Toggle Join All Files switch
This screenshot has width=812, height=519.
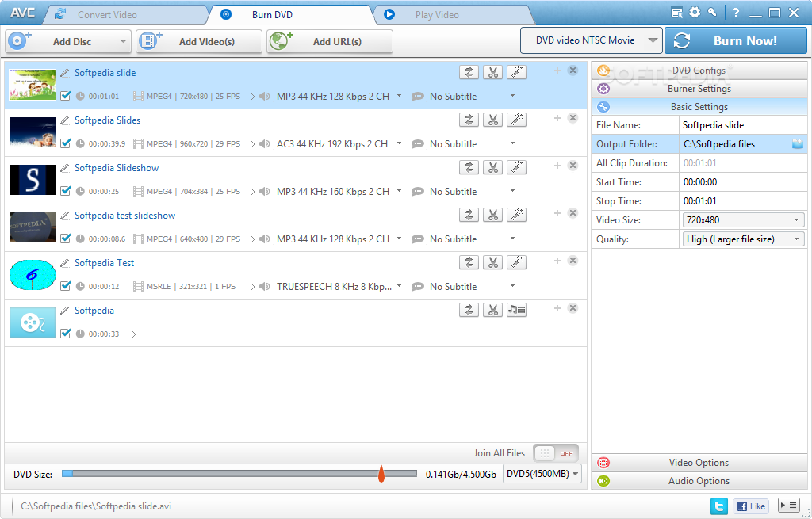556,453
